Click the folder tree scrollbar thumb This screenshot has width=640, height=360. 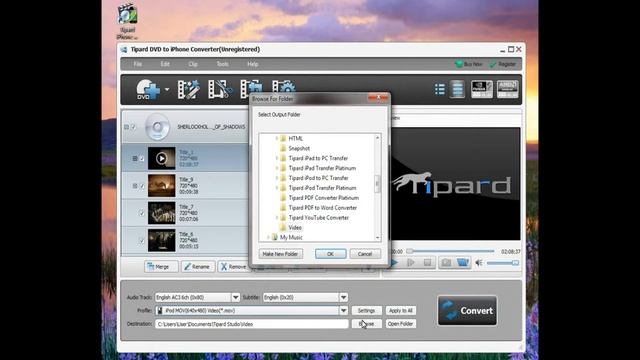tap(377, 184)
